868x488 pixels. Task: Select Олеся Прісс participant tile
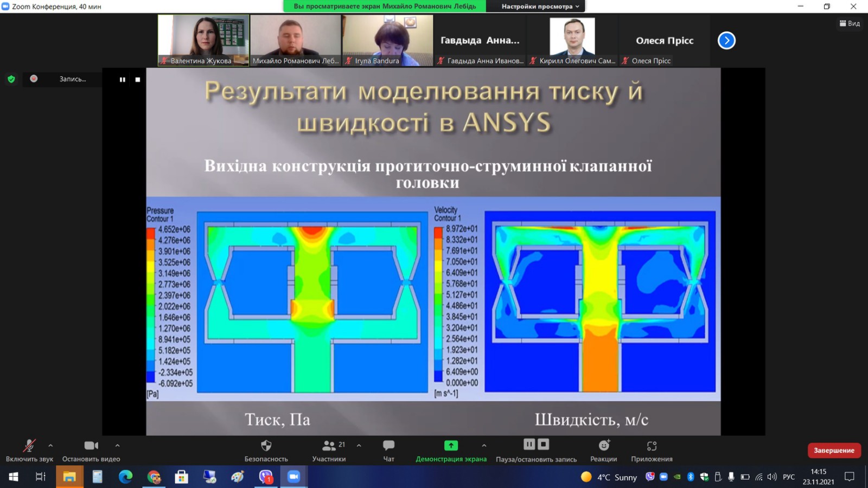665,40
